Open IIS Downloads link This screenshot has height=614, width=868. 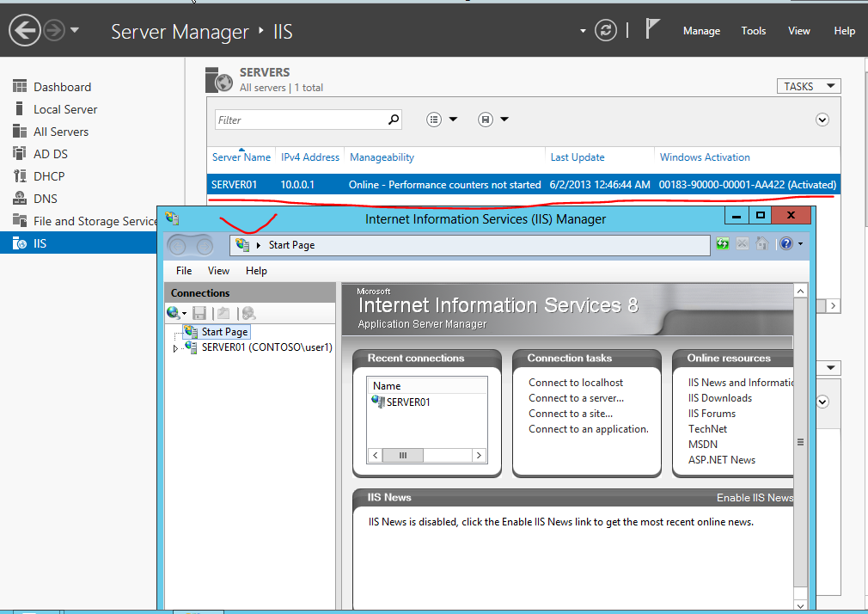pyautogui.click(x=720, y=398)
